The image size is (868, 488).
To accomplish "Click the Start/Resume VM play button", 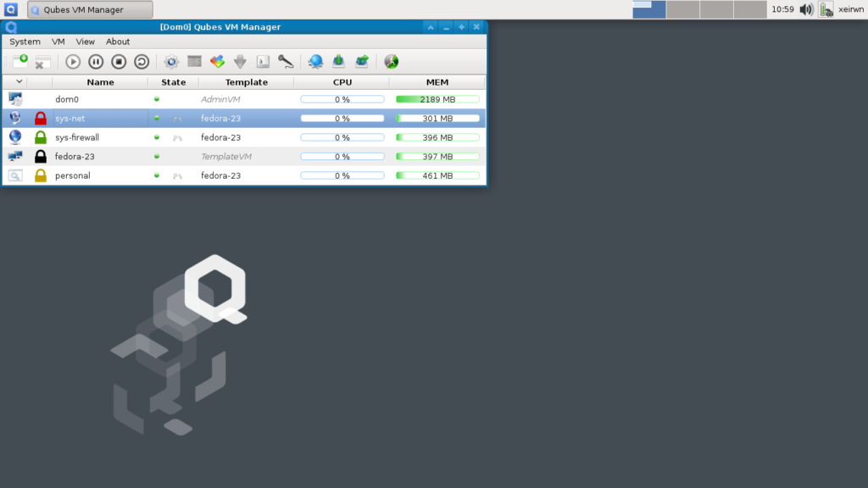I will click(x=73, y=61).
